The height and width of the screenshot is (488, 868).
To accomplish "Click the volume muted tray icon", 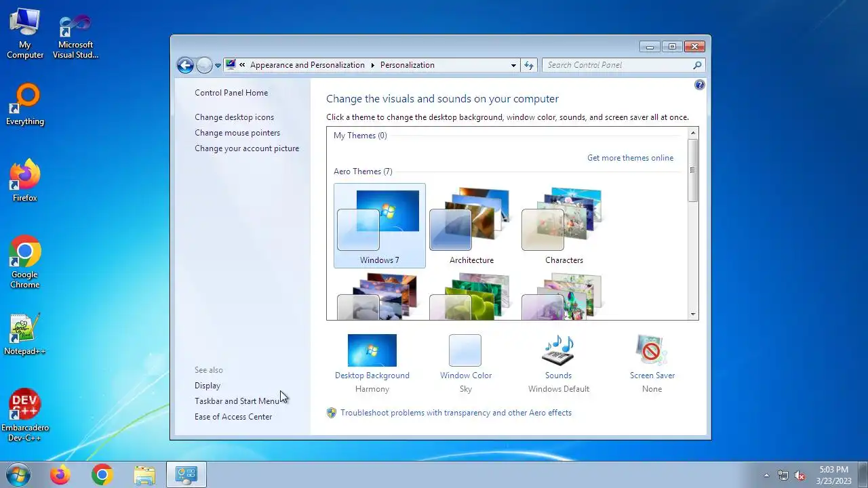I will 800,475.
